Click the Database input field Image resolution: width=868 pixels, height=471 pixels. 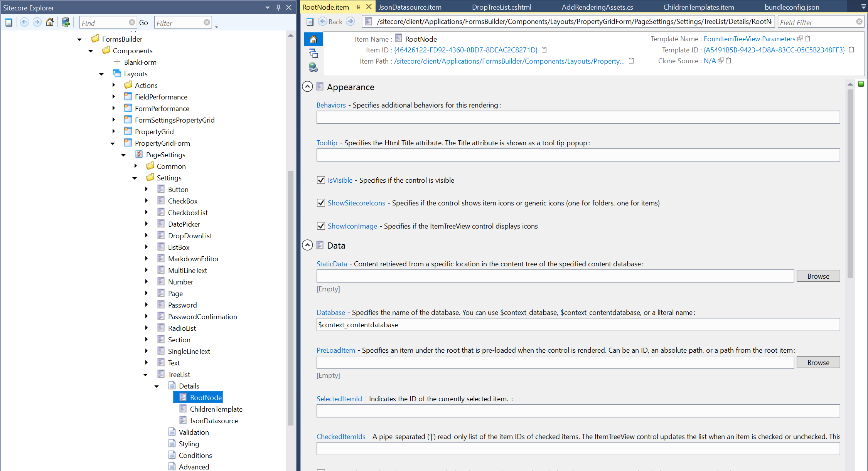pos(578,325)
